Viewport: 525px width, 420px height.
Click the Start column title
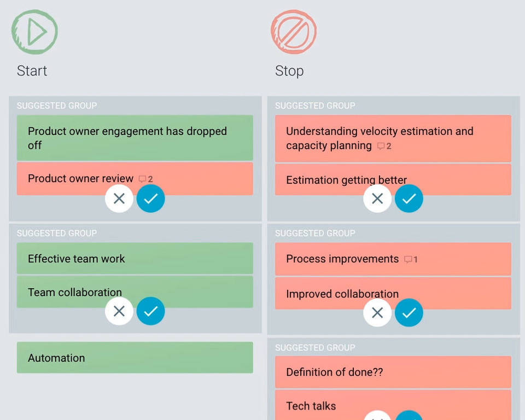click(x=32, y=71)
